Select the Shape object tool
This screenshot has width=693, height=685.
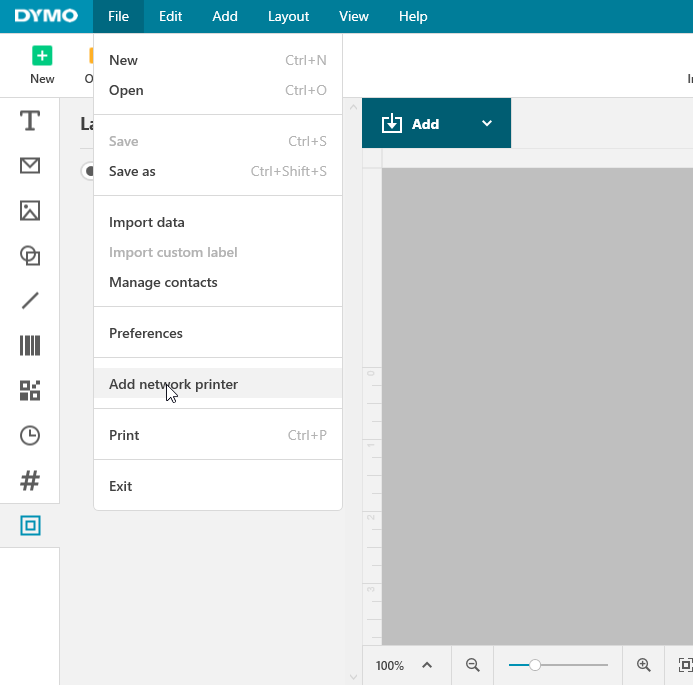point(30,256)
